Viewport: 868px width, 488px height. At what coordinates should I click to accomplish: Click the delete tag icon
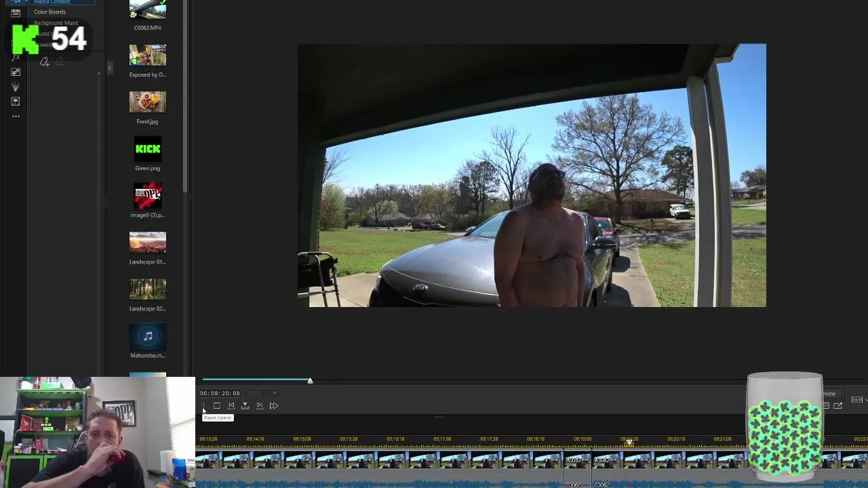[x=59, y=62]
